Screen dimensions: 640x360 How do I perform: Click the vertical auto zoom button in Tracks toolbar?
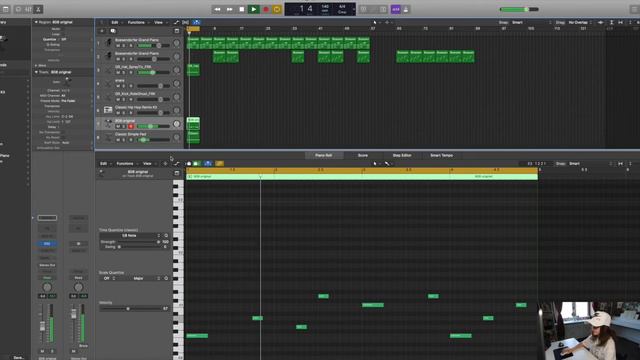(x=611, y=22)
